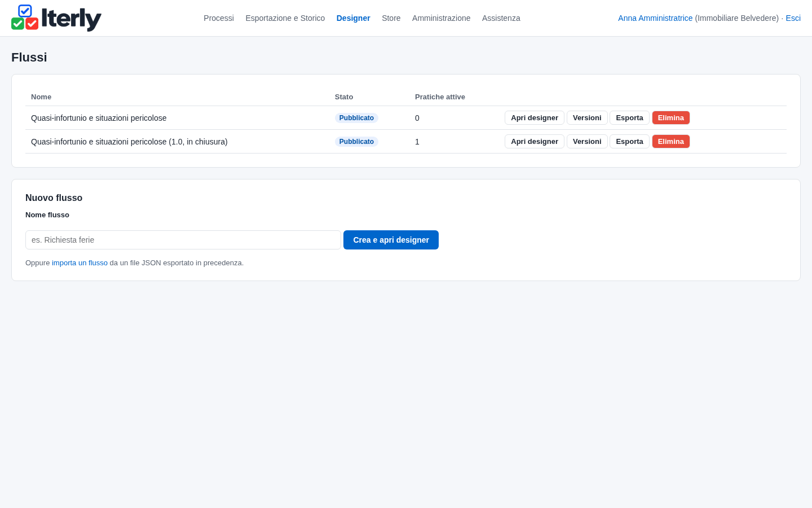Esporta the '1.0, in chiusura' flow
The image size is (812, 508).
[x=629, y=142]
